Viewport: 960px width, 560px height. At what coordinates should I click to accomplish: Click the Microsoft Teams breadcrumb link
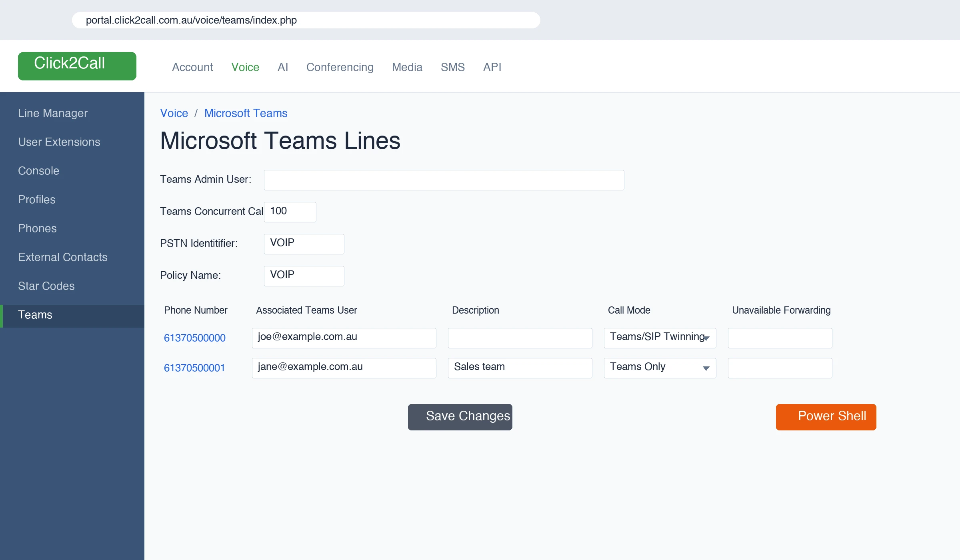tap(246, 113)
